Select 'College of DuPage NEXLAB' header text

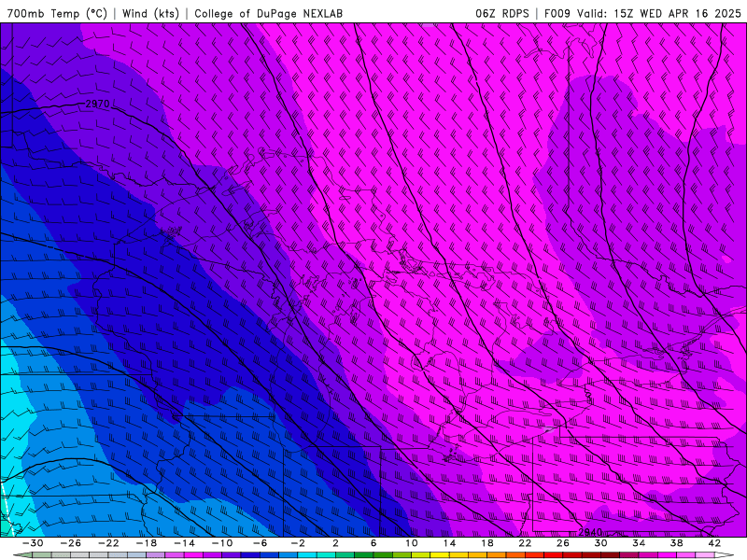point(268,13)
